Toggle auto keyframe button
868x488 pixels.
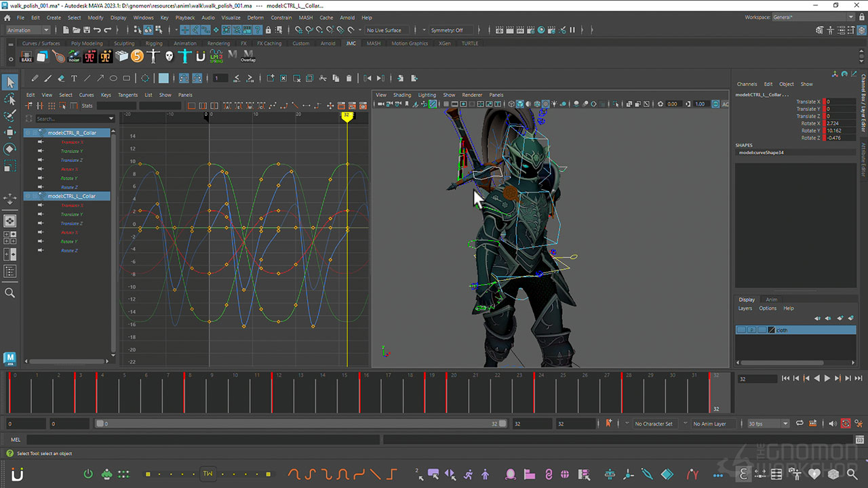point(846,424)
